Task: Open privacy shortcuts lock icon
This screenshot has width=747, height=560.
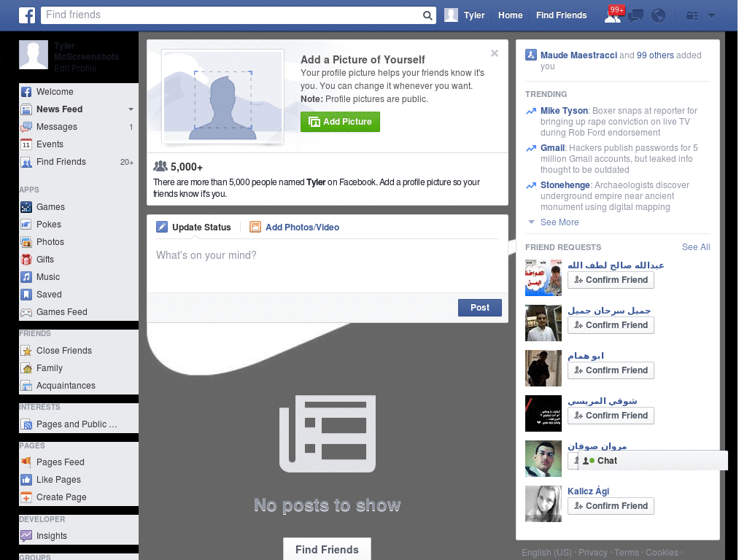Action: [x=692, y=16]
